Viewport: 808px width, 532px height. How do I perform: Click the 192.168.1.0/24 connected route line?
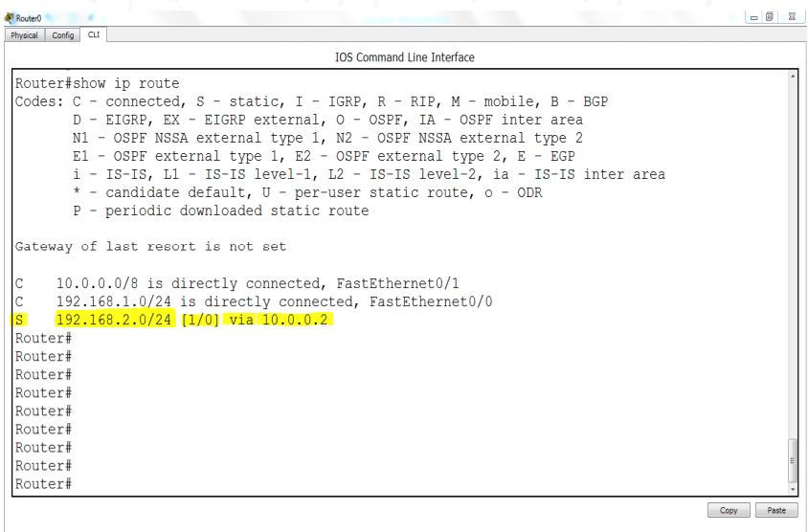(x=254, y=301)
